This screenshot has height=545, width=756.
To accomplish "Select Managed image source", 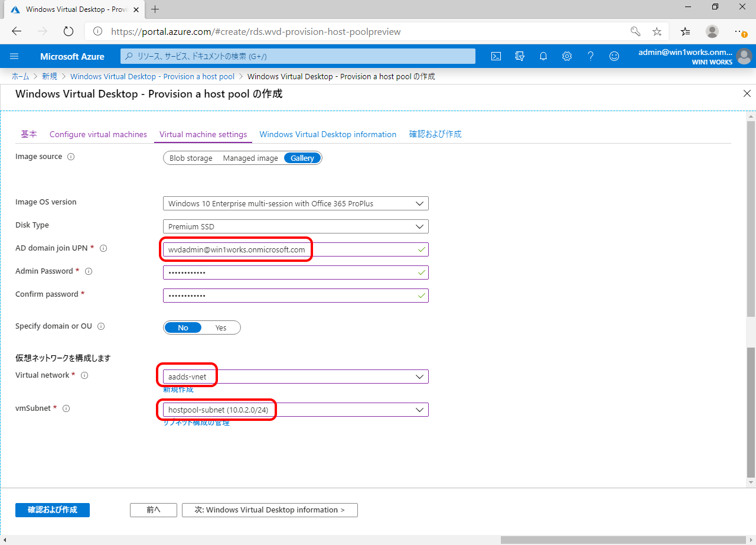I will (250, 158).
